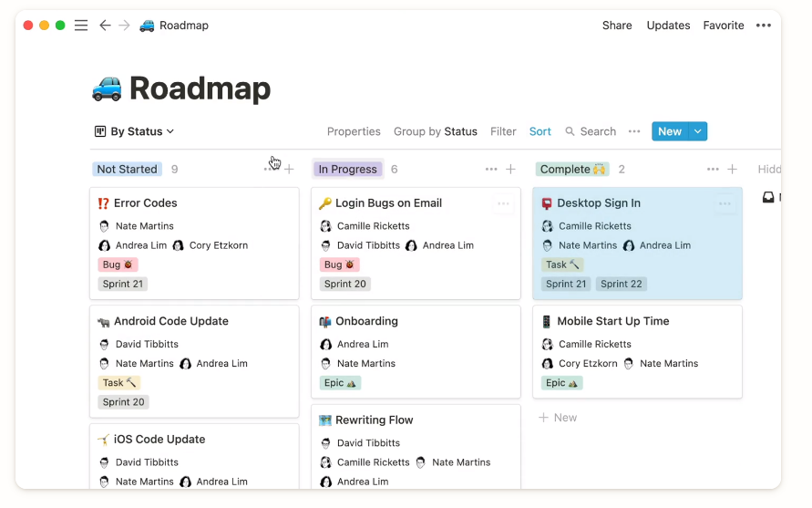The width and height of the screenshot is (812, 508).
Task: Open the Properties menu
Action: coord(354,131)
